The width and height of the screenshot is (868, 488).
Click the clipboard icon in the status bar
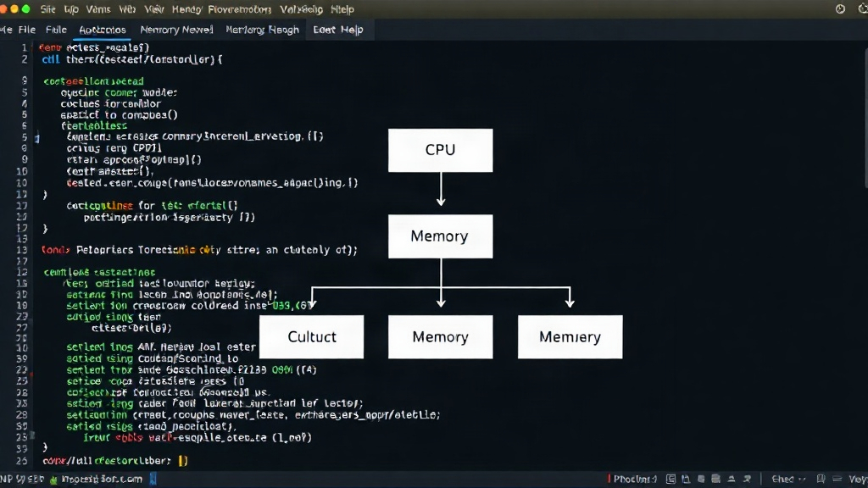pyautogui.click(x=686, y=480)
